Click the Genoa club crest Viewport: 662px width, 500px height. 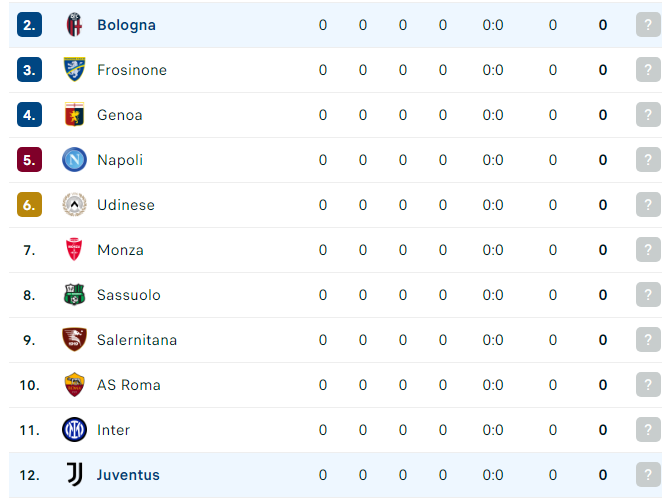point(74,114)
